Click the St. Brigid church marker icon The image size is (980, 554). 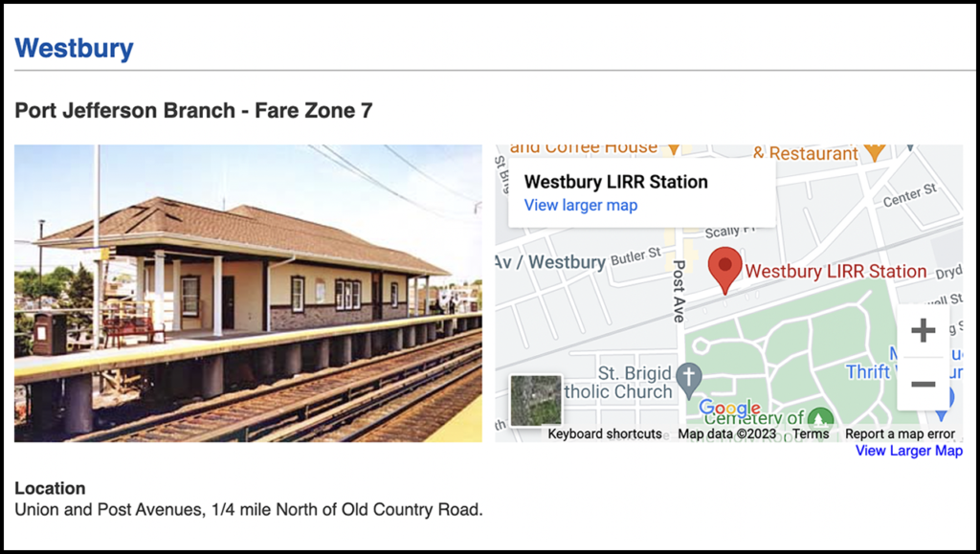click(x=688, y=378)
